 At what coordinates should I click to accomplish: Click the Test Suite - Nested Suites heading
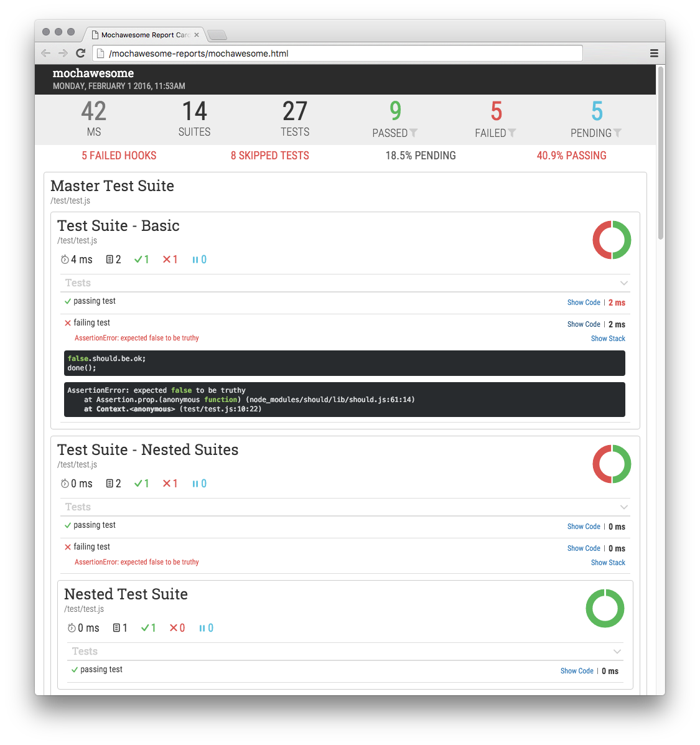[x=147, y=450]
